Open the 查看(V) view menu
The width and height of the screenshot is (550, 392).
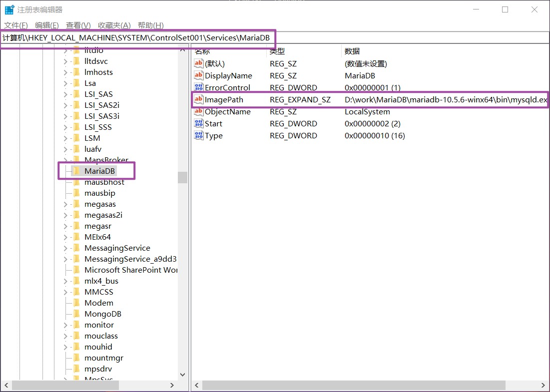point(78,25)
